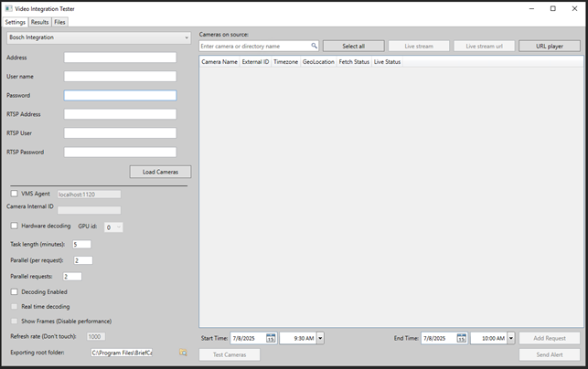
Task: Check the Decoding Enabled option
Action: pyautogui.click(x=15, y=291)
